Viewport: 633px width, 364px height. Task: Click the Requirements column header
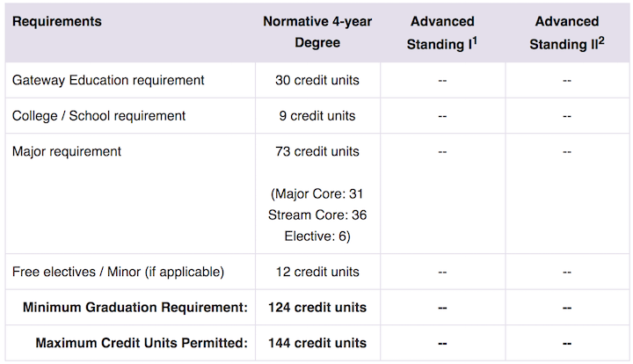pyautogui.click(x=57, y=21)
